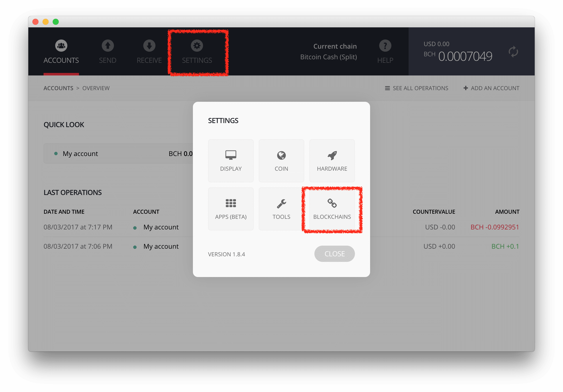Close the Settings dialog
This screenshot has height=392, width=563.
[335, 254]
